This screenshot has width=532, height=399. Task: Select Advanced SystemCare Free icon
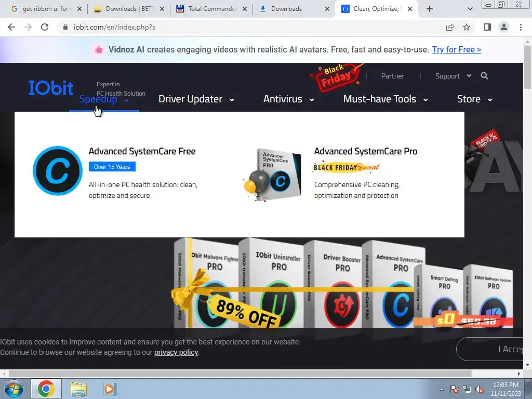tap(58, 170)
